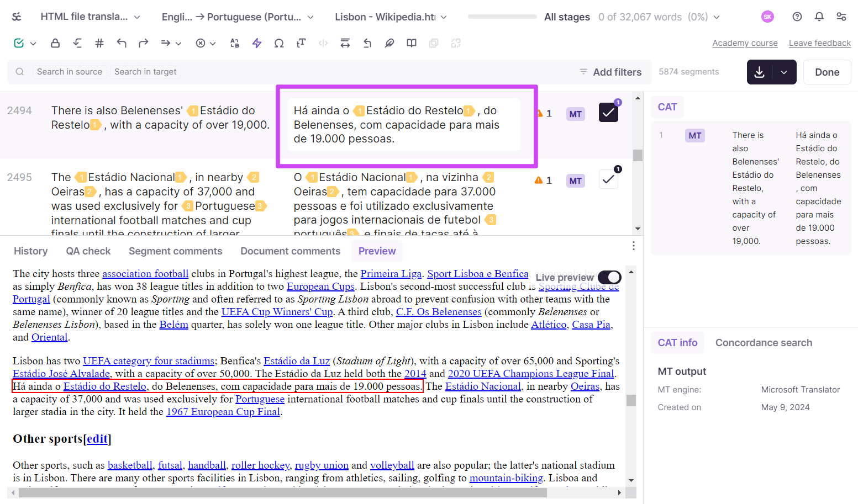Click the warning icon on segment 2495
Viewport: 858px width, 504px height.
(x=539, y=180)
